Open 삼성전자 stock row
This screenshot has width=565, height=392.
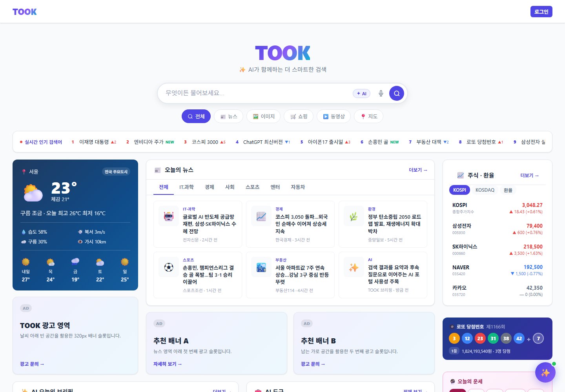tap(498, 229)
